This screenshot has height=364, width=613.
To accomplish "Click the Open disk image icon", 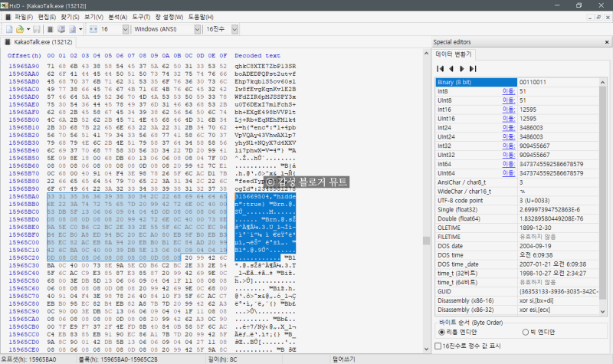I will tap(73, 29).
